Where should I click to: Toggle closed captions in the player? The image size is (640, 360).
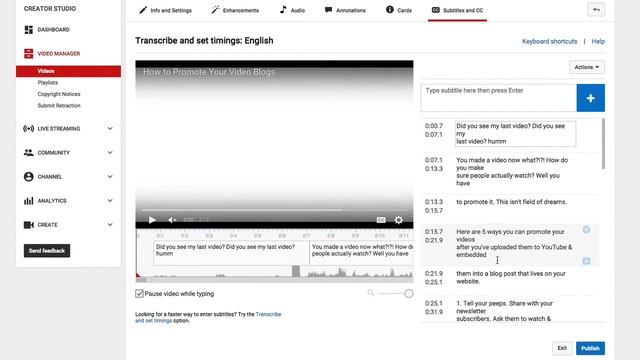(x=381, y=220)
